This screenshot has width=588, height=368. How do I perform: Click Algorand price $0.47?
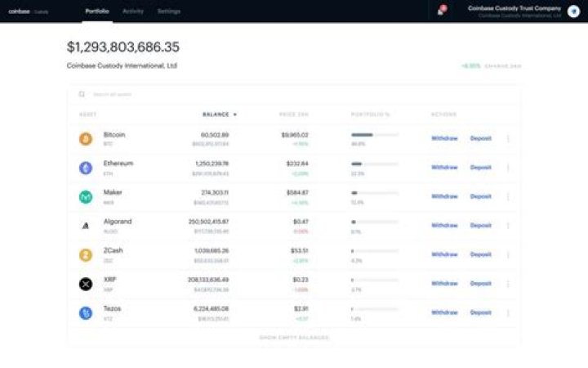pos(301,222)
